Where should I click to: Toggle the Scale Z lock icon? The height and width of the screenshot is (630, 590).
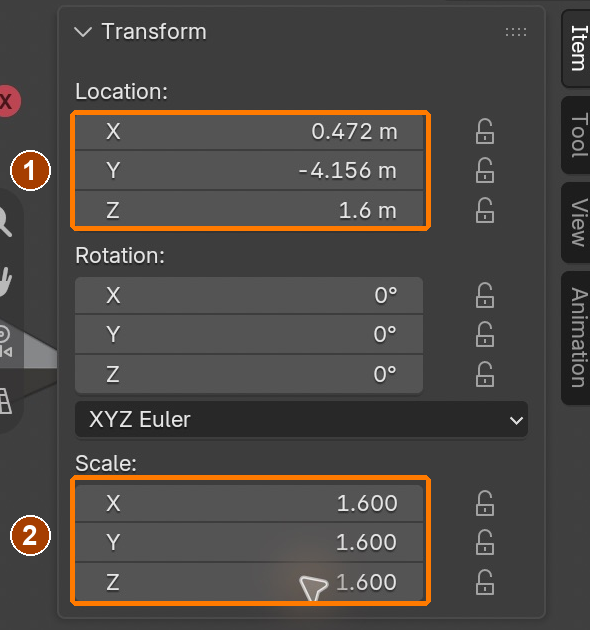click(x=485, y=582)
